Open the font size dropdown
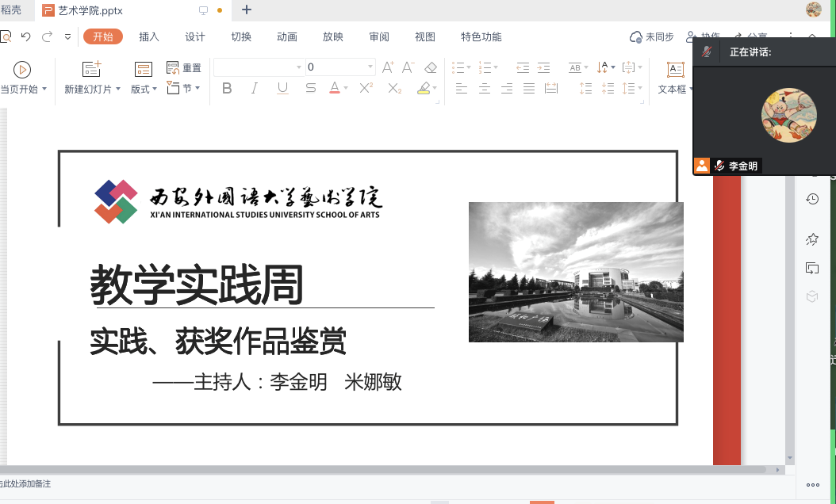This screenshot has height=504, width=836. [370, 67]
